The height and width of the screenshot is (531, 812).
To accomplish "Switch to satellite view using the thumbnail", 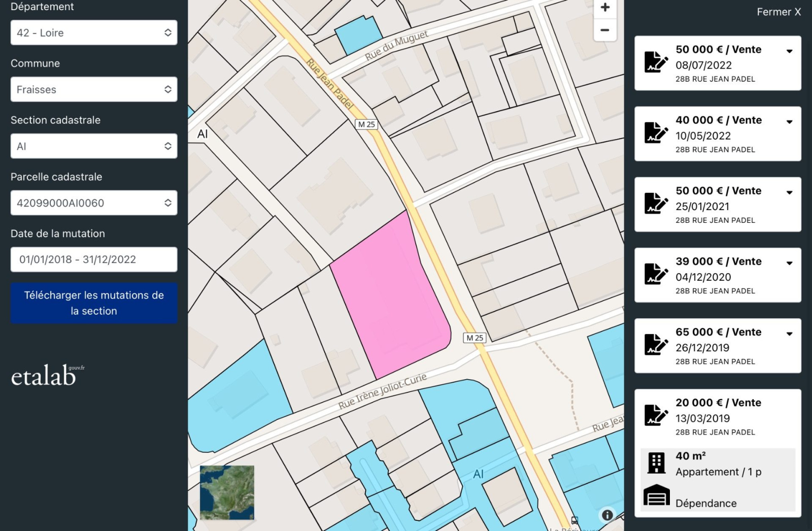I will coord(227,492).
